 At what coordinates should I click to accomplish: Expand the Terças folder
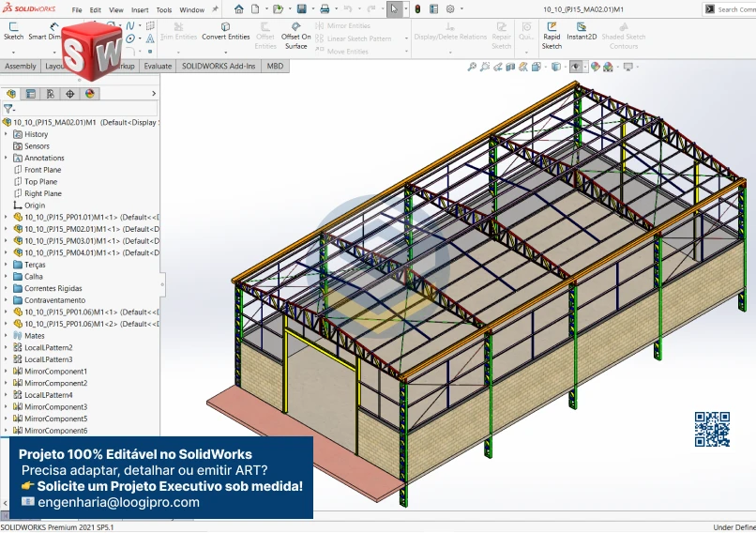6,265
